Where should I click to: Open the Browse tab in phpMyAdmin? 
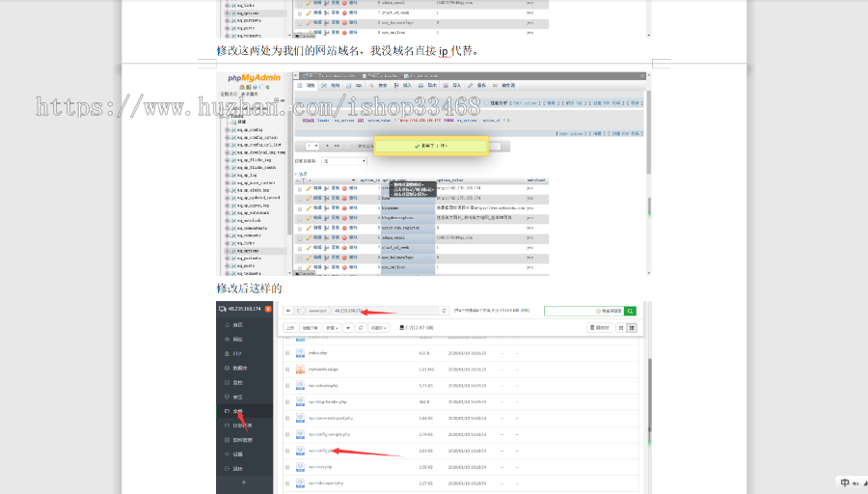tap(307, 86)
